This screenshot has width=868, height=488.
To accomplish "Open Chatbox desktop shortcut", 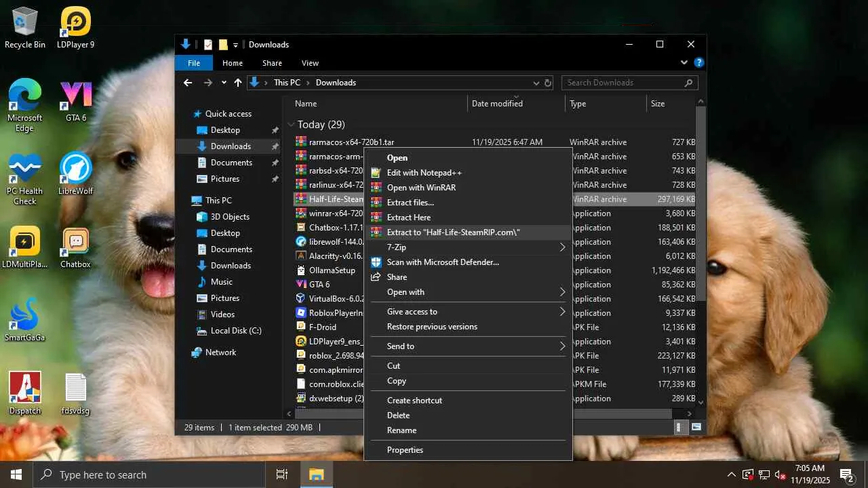I will coord(76,247).
